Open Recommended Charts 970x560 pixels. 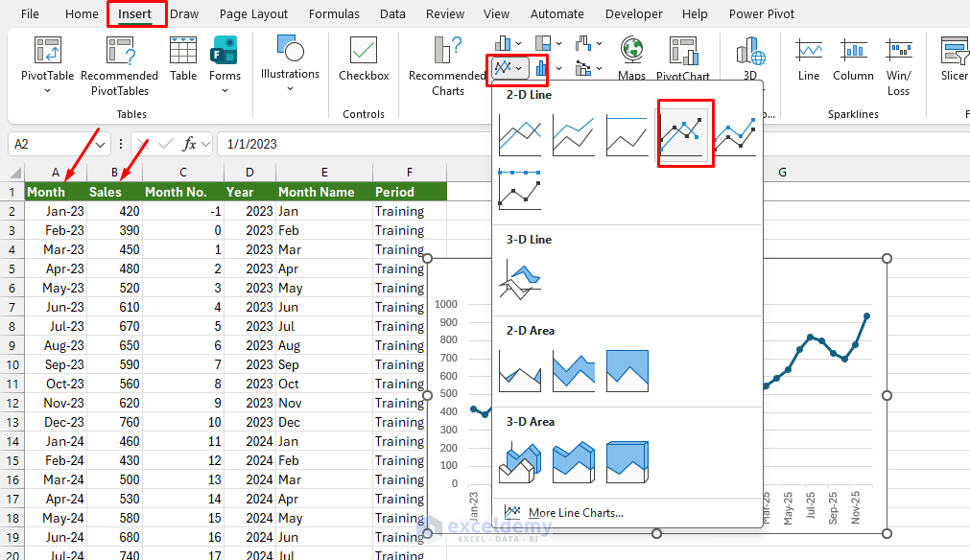click(448, 66)
